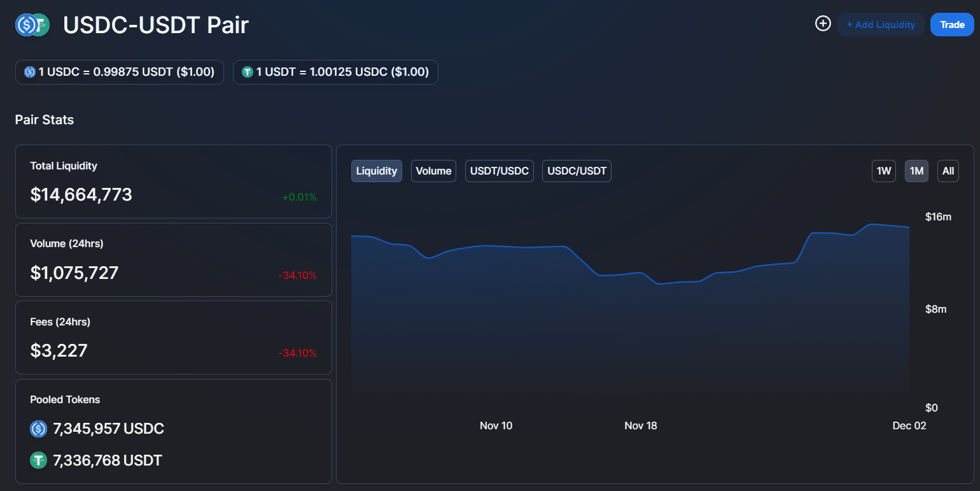Click the Fees (24hrs) label
Image resolution: width=980 pixels, height=491 pixels.
click(x=60, y=322)
